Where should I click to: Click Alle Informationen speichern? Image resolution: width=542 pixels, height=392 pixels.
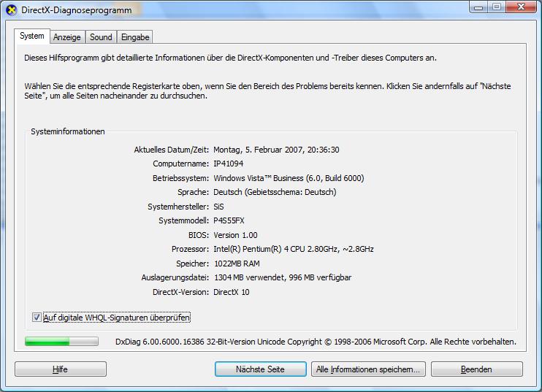tap(368, 369)
